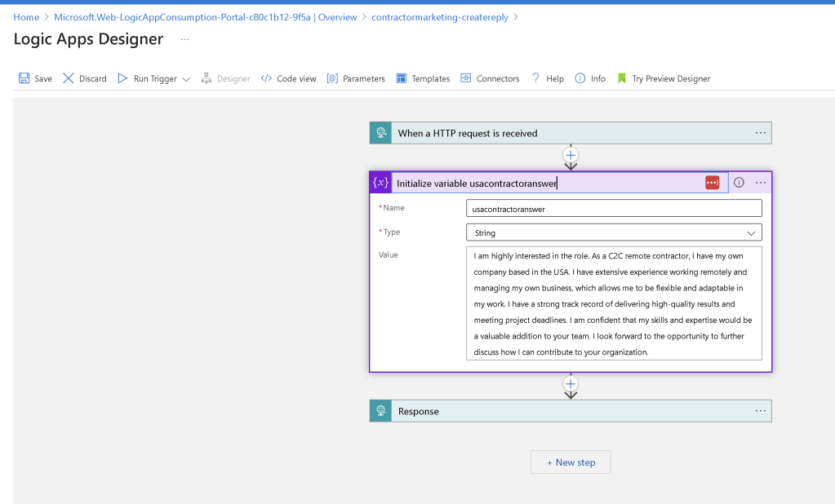This screenshot has width=835, height=504.
Task: Open ellipsis menu on Response step
Action: pyautogui.click(x=761, y=411)
